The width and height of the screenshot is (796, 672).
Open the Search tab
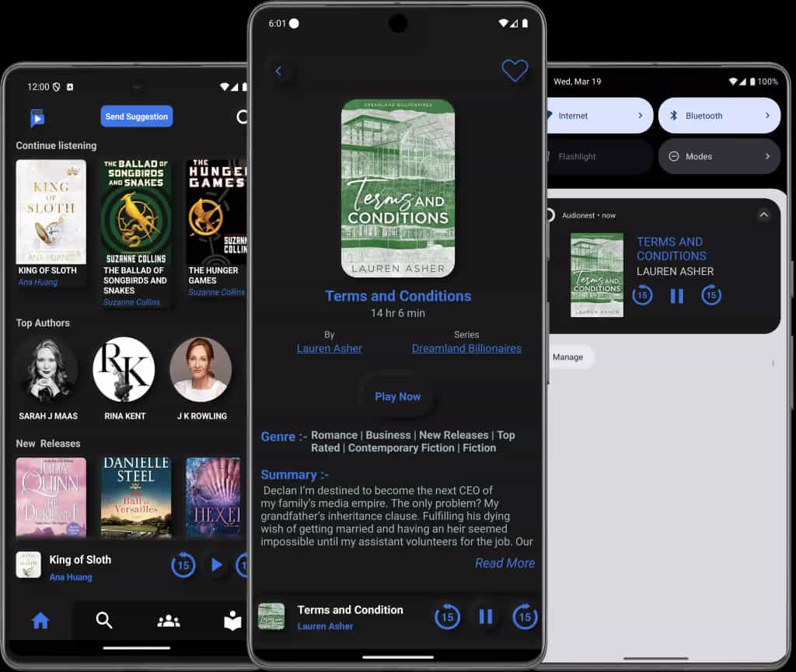[104, 620]
